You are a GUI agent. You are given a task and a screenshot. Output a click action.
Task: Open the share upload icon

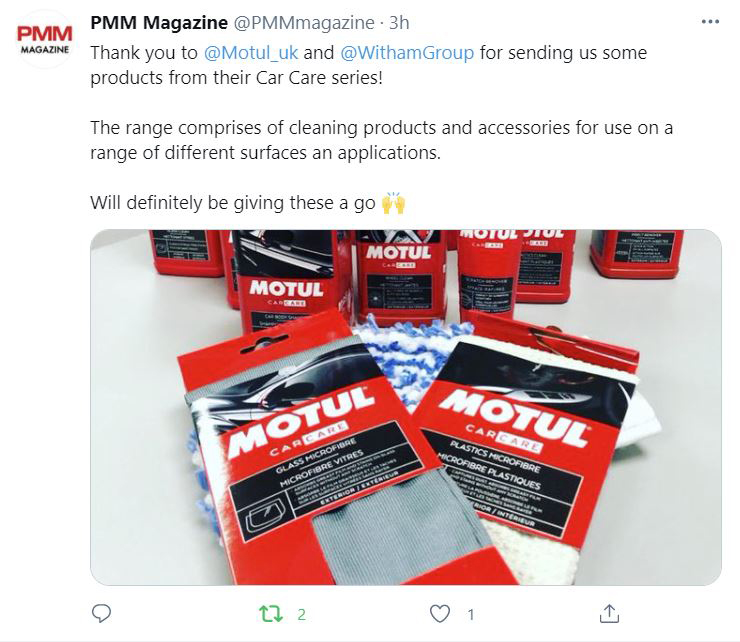(609, 614)
